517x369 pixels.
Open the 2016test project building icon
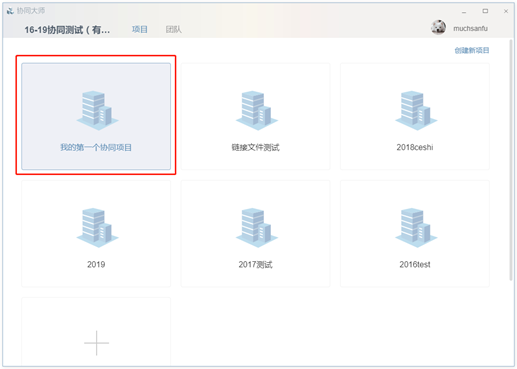tap(416, 228)
